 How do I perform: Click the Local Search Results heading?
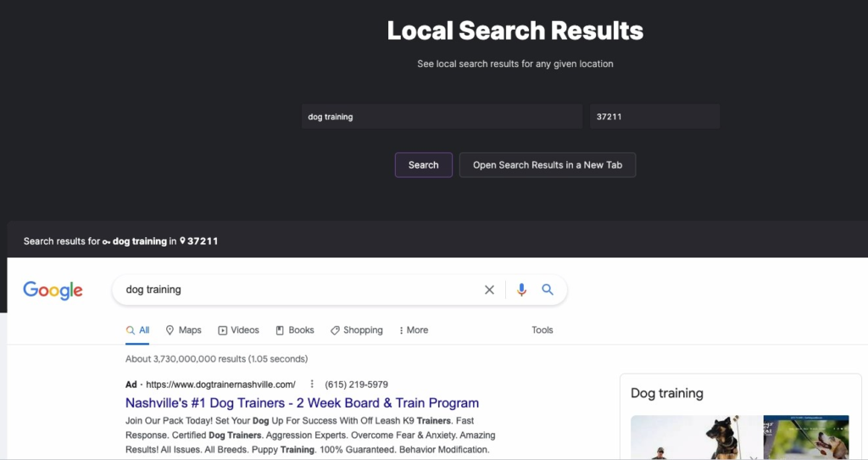[x=515, y=30]
